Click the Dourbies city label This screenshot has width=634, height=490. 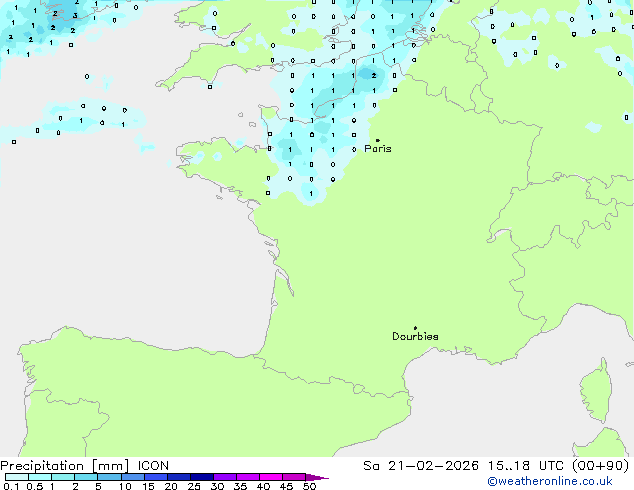415,336
